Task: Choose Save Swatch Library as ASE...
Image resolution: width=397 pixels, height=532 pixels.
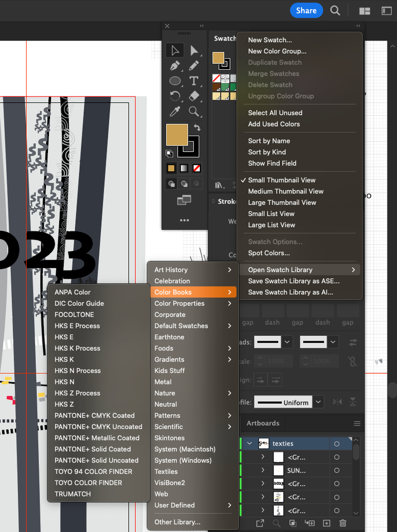Action: (299, 281)
